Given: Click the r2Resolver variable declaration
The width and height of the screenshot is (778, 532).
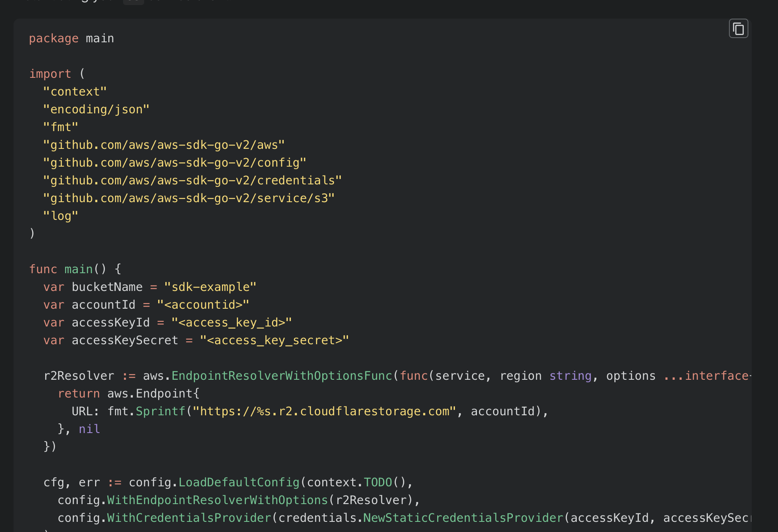Looking at the screenshot, I should 79,376.
